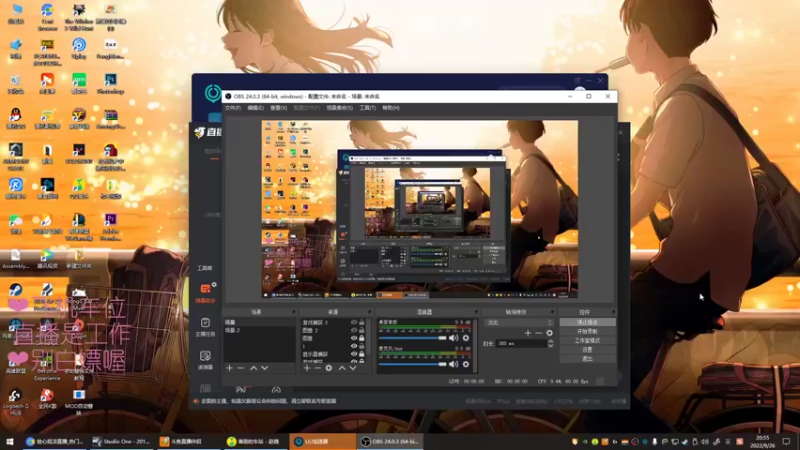Move the selected source down
Screen dimensions: 800x450
[x=353, y=368]
